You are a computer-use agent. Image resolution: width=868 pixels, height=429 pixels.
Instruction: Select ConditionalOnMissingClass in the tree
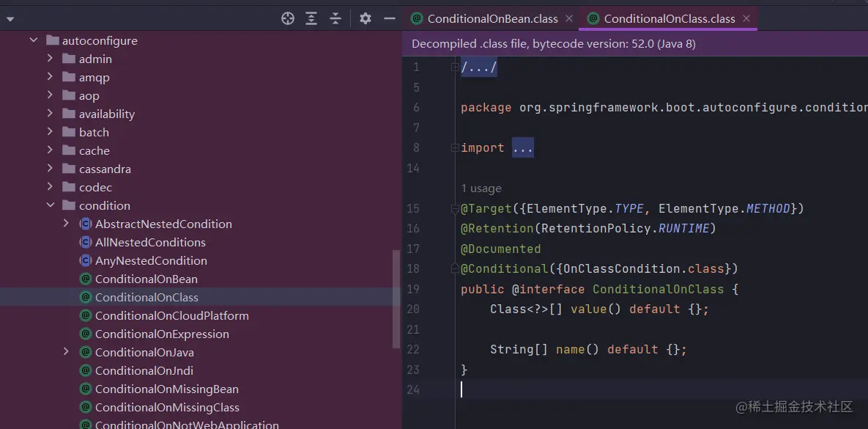point(167,407)
